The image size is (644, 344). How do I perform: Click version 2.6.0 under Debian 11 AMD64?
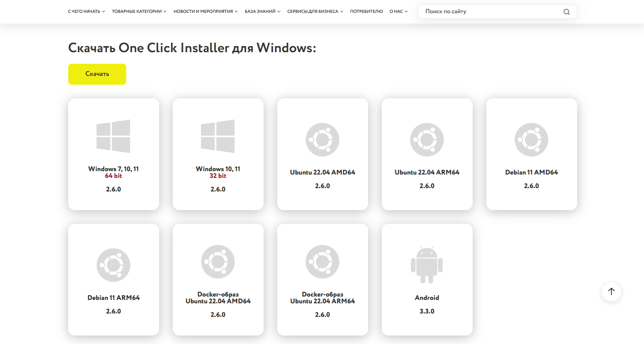[x=531, y=186]
